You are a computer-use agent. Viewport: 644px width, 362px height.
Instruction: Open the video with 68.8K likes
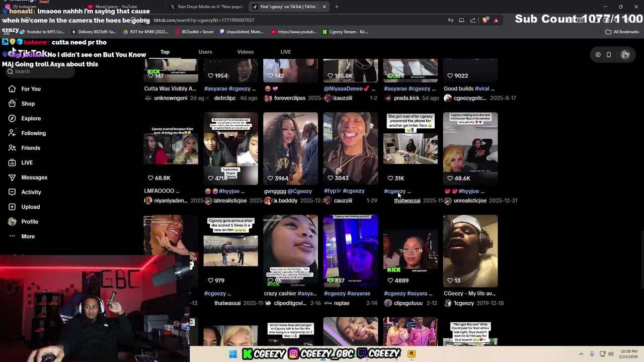tap(171, 148)
